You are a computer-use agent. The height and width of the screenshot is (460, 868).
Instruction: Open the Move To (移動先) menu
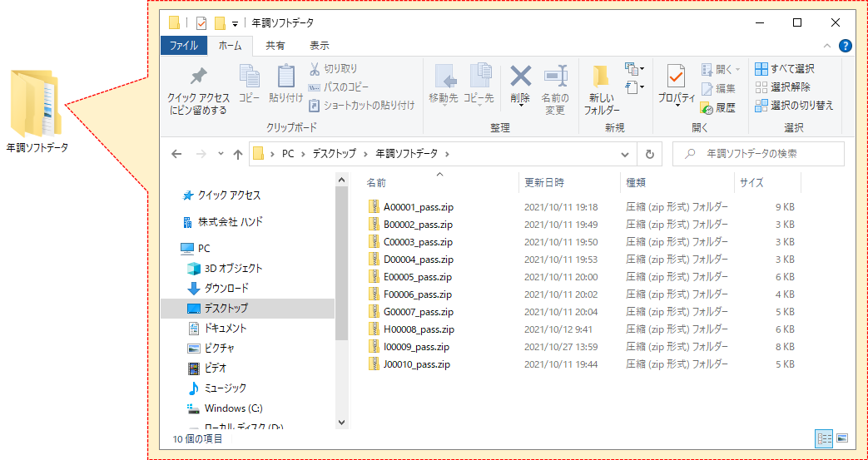coord(444,84)
